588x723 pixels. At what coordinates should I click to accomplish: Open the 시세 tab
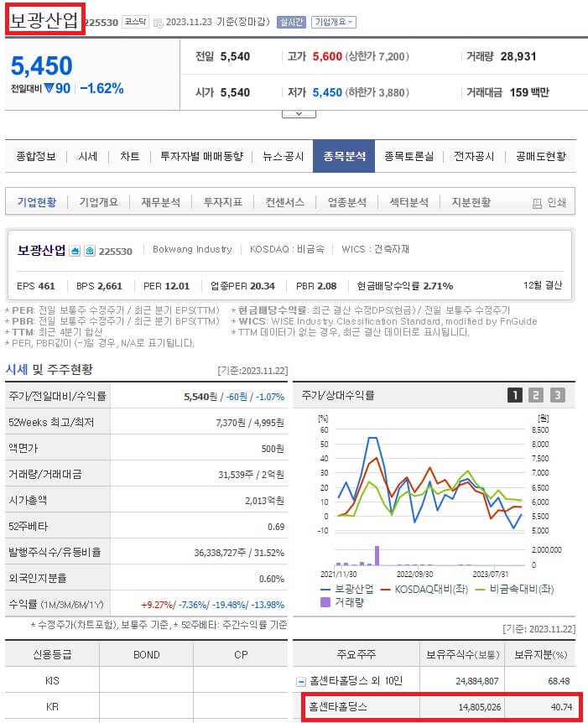(87, 156)
